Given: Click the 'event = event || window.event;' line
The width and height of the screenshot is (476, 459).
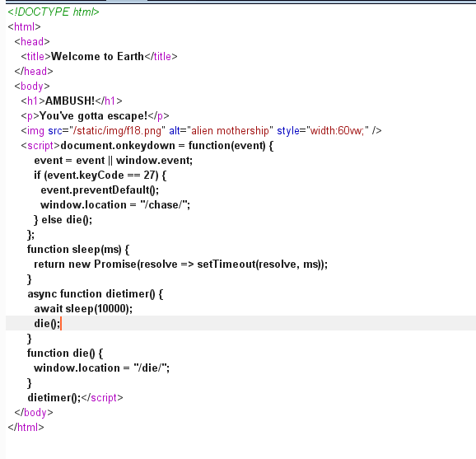Looking at the screenshot, I should click(x=113, y=161).
